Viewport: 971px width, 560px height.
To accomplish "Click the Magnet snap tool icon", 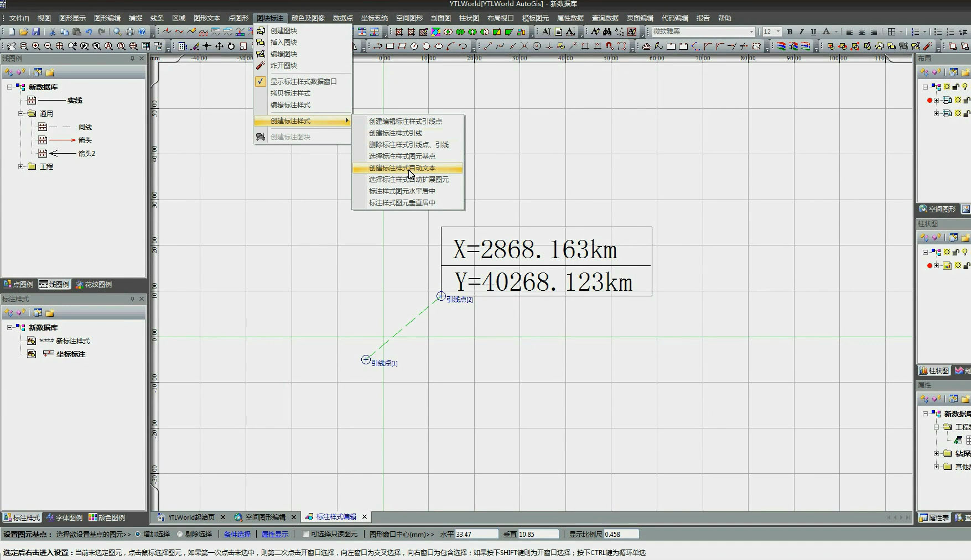I will click(x=609, y=46).
